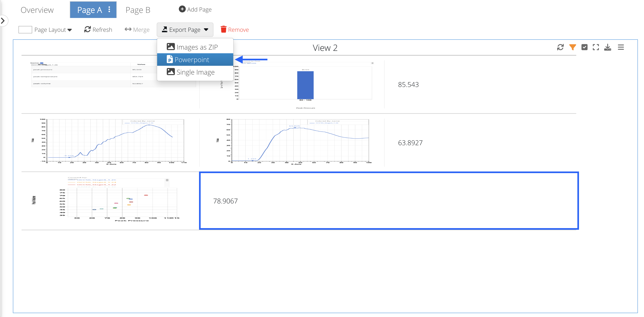Choose Single Image export option
Screen dimensions: 644x317
coord(195,72)
